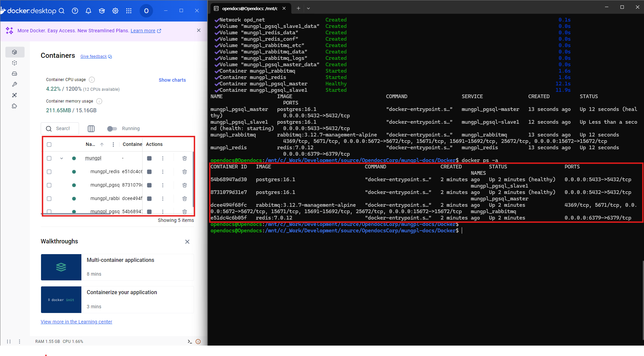Open the manage columns icon
The image size is (644, 356).
click(91, 129)
